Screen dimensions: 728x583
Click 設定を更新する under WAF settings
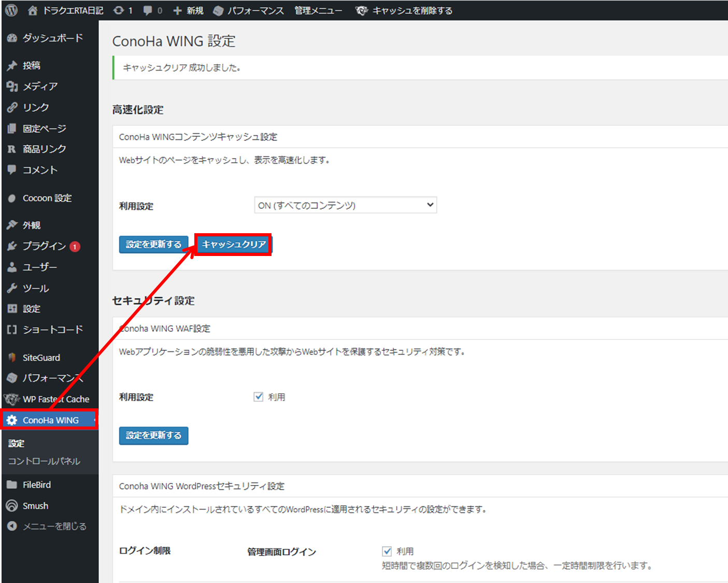153,435
